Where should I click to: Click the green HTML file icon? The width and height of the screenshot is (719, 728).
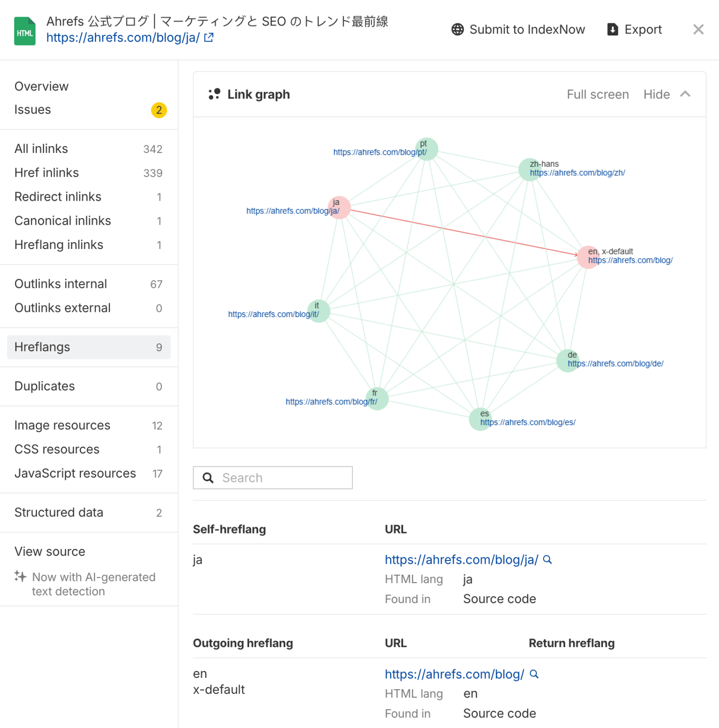tap(25, 30)
